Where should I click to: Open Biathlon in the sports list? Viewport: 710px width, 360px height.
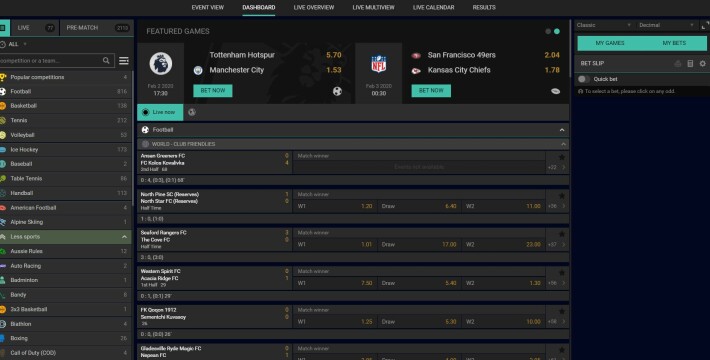pyautogui.click(x=66, y=324)
